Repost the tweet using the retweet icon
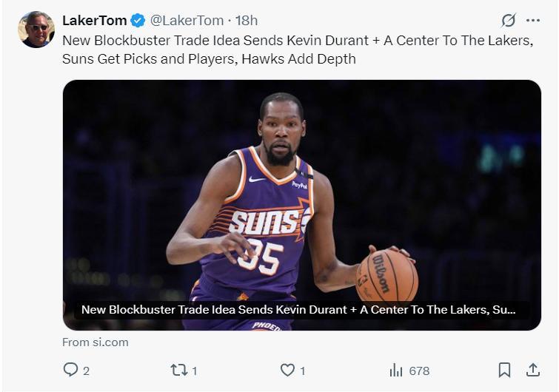This screenshot has height=392, width=559. [x=179, y=370]
